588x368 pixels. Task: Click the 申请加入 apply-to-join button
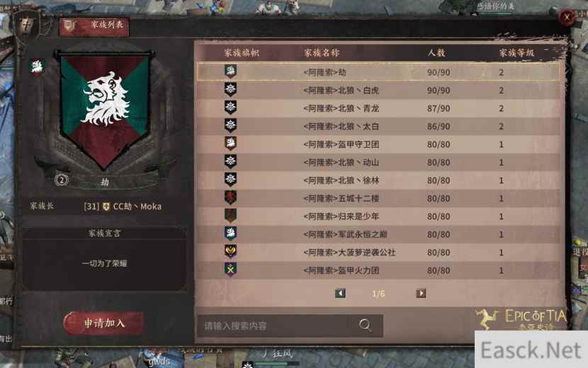pyautogui.click(x=104, y=323)
